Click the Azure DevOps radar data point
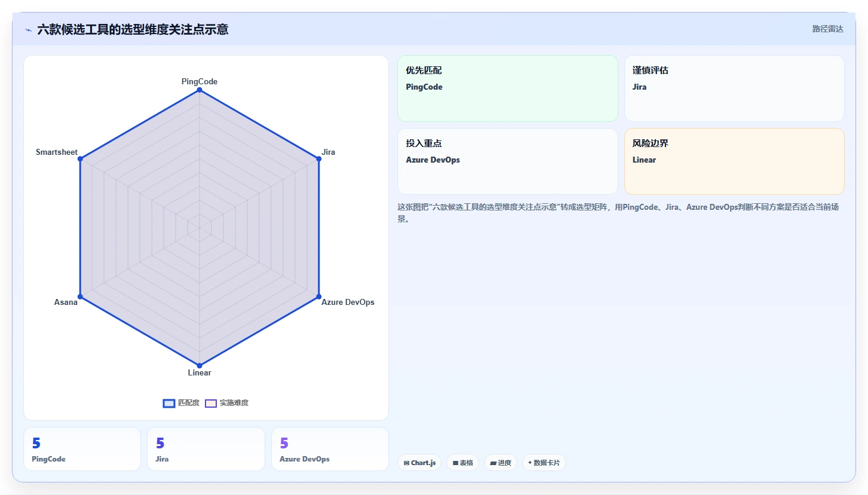The width and height of the screenshot is (868, 495). click(x=318, y=297)
